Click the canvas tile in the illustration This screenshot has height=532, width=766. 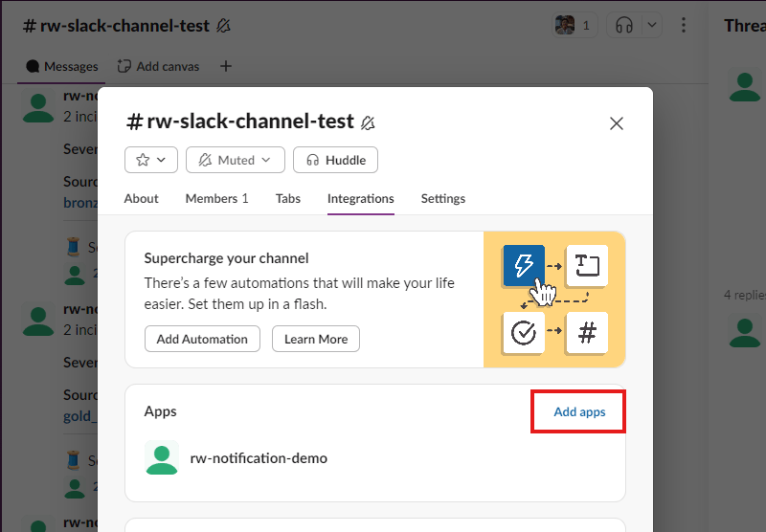pyautogui.click(x=587, y=265)
